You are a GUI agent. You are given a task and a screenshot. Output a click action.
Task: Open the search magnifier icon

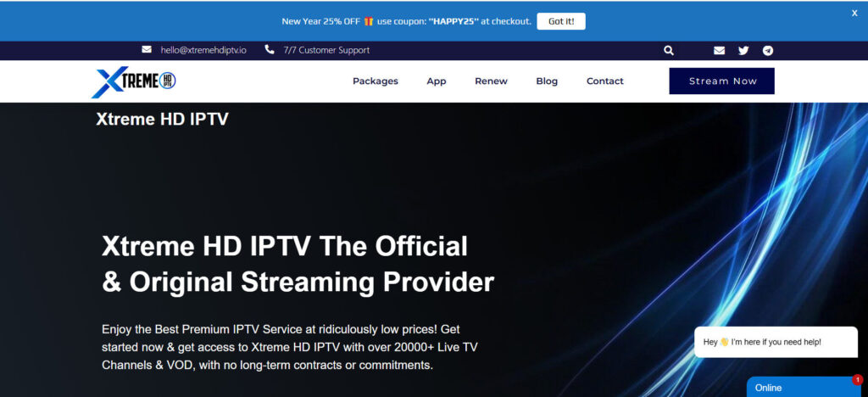pyautogui.click(x=669, y=50)
